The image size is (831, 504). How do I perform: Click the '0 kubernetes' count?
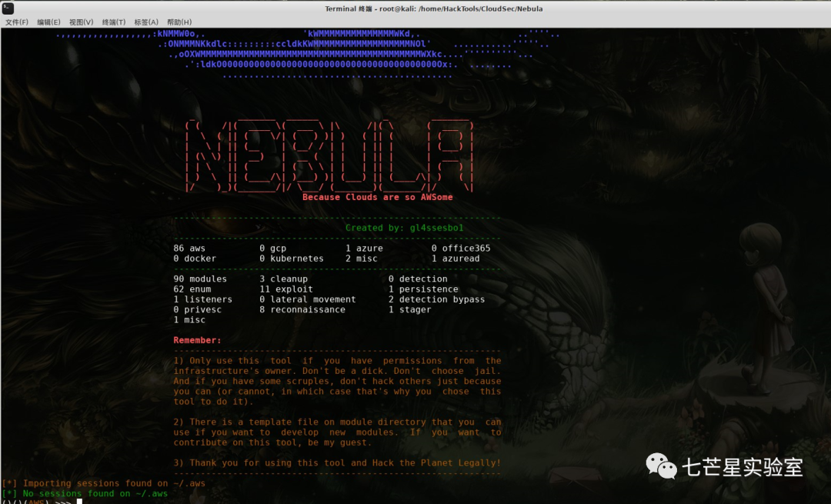[x=291, y=259]
